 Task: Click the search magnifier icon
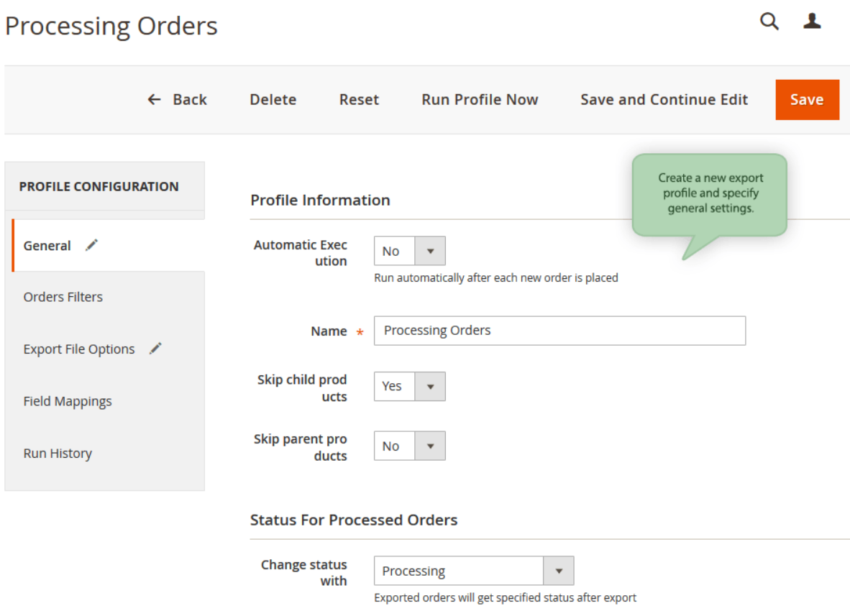[x=769, y=22]
